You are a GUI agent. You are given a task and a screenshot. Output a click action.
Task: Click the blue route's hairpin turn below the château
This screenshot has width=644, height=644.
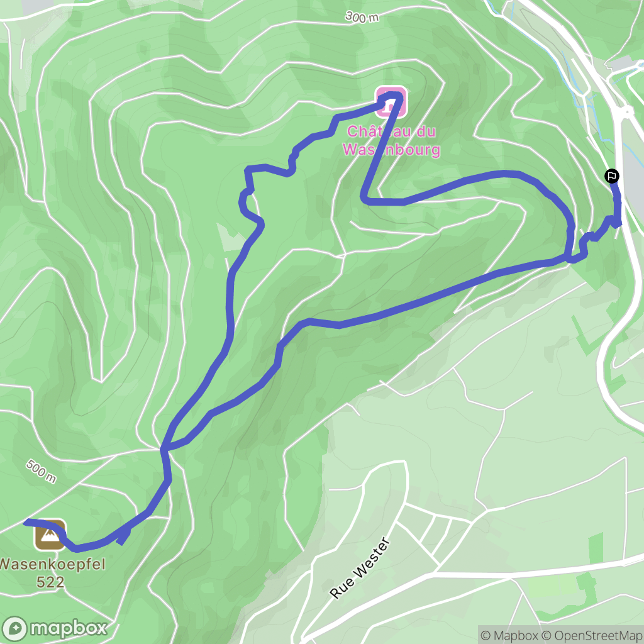click(365, 199)
